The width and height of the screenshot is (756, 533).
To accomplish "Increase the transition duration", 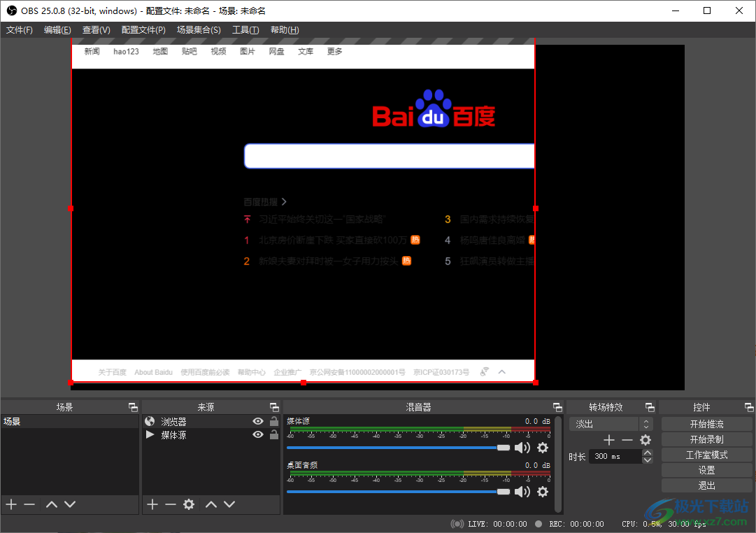I will click(648, 453).
